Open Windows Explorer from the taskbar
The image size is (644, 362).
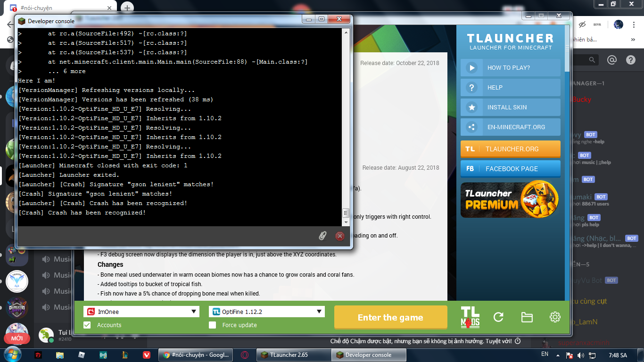pos(60,355)
